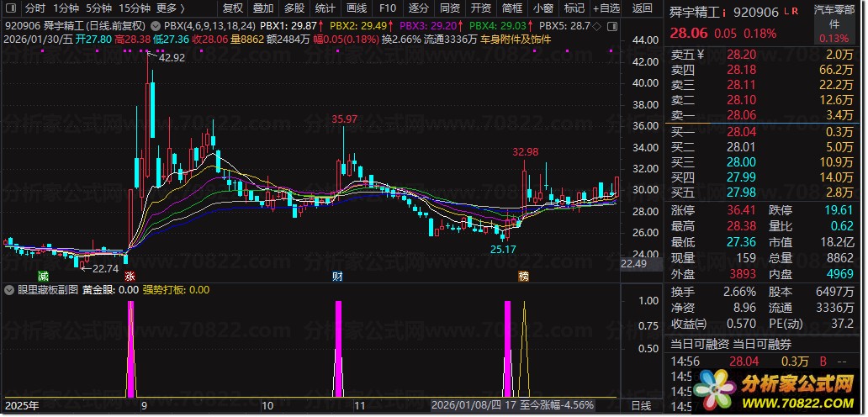Open 逐分 tick-by-tick detail
This screenshot has width=868, height=417.
click(x=419, y=8)
